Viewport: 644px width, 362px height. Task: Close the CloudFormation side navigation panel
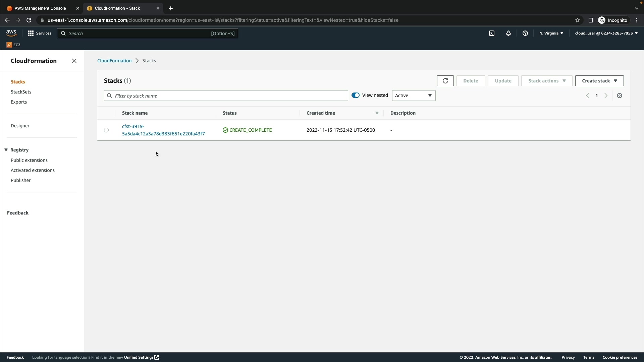coord(74,61)
